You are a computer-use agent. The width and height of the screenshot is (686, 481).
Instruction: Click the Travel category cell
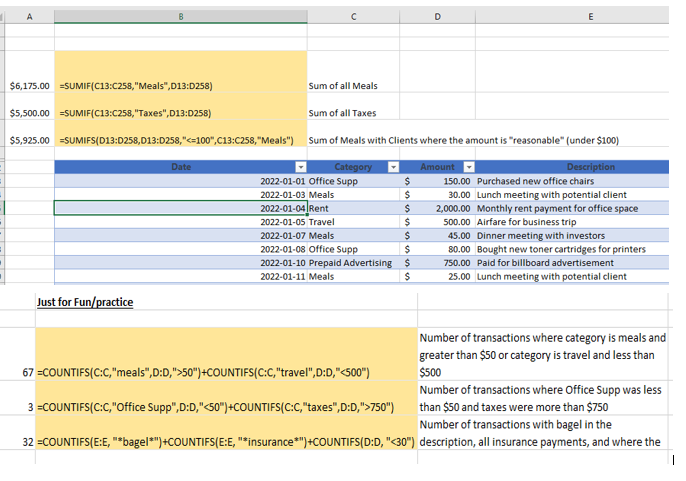point(354,221)
